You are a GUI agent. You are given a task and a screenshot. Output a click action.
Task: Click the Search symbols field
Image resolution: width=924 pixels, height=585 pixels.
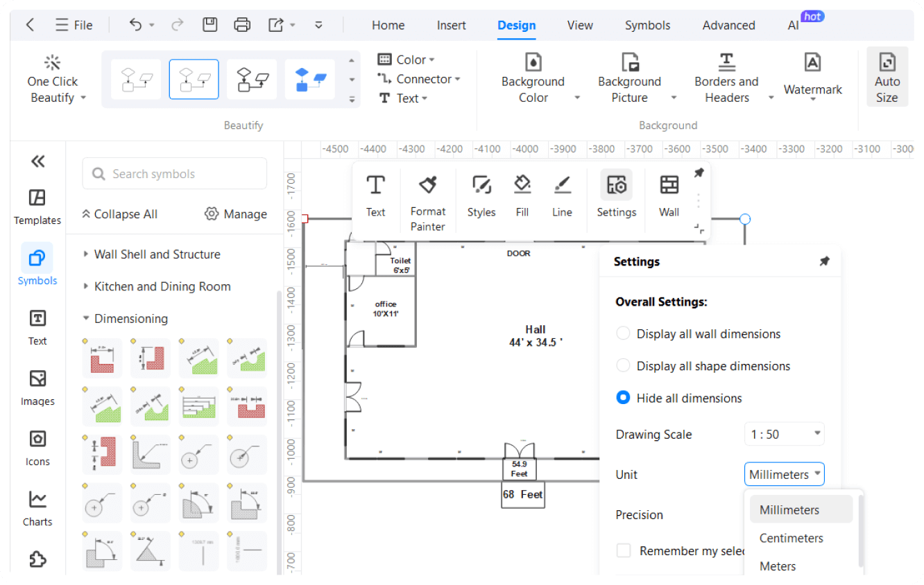(x=175, y=174)
